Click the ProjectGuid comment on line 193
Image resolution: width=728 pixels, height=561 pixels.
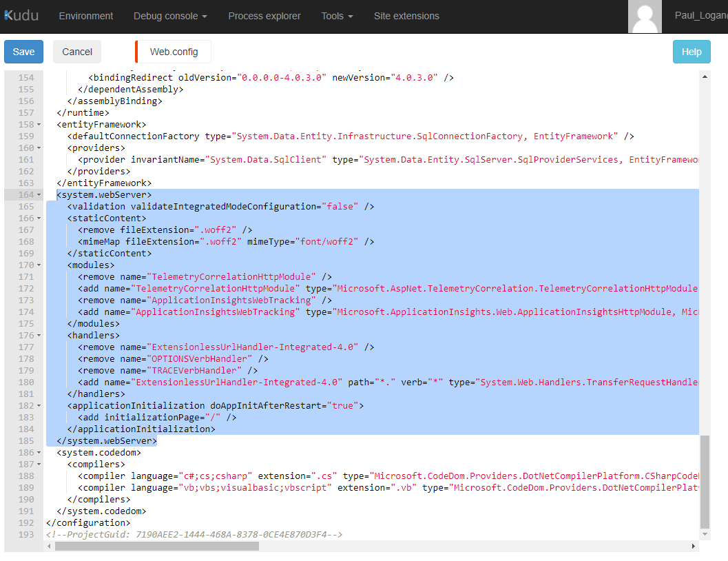pos(194,535)
